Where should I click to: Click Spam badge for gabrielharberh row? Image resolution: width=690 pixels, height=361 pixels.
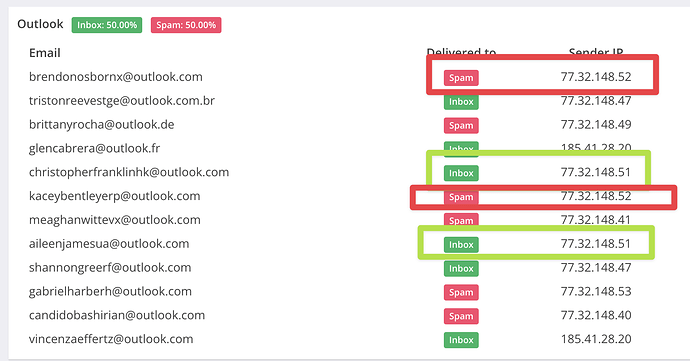point(461,292)
